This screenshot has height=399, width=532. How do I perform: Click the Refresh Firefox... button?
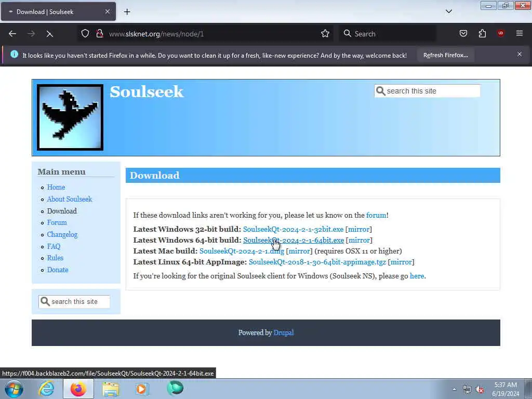[445, 55]
